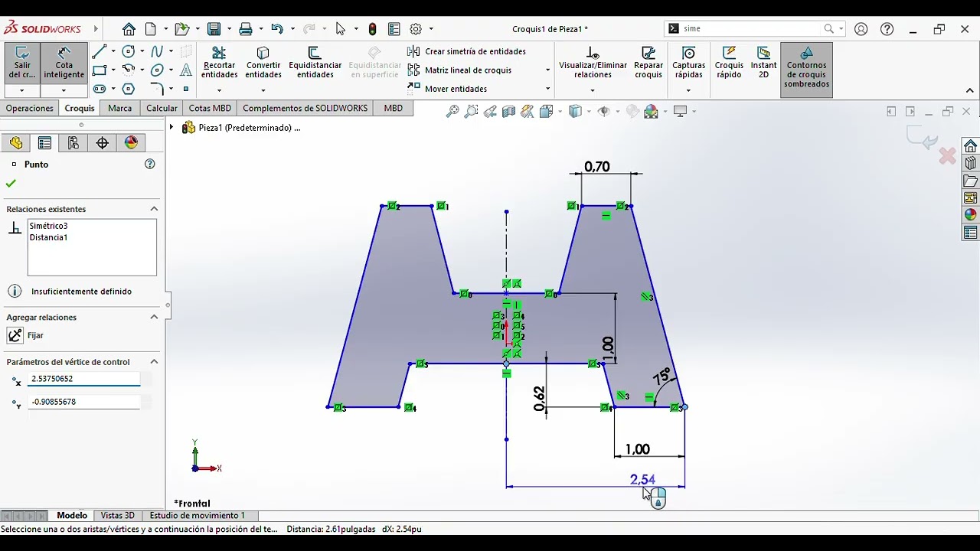Image resolution: width=980 pixels, height=551 pixels.
Task: Confirm Punto with the green checkmark
Action: pos(11,184)
